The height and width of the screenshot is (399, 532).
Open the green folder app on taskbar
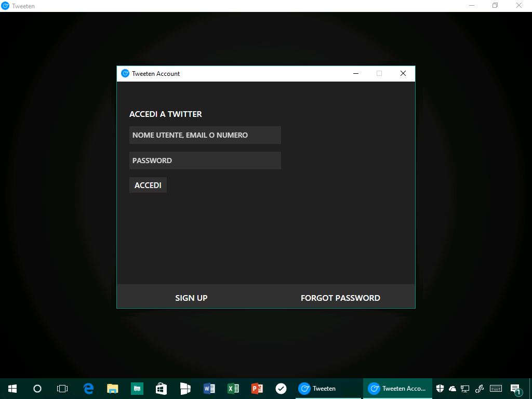[137, 389]
